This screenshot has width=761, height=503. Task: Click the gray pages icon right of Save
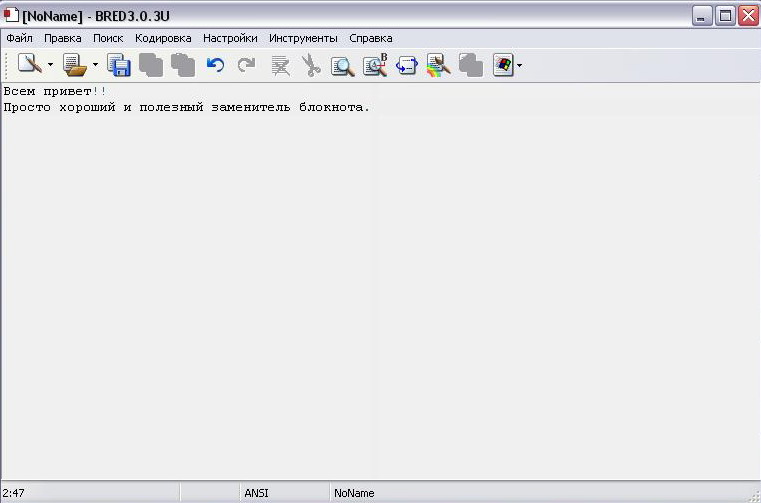tap(151, 65)
